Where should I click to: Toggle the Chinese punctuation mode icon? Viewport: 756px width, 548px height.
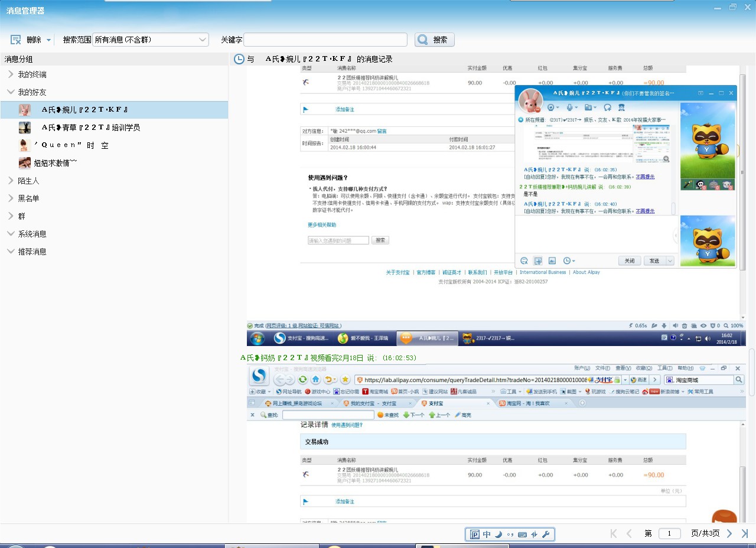[510, 534]
